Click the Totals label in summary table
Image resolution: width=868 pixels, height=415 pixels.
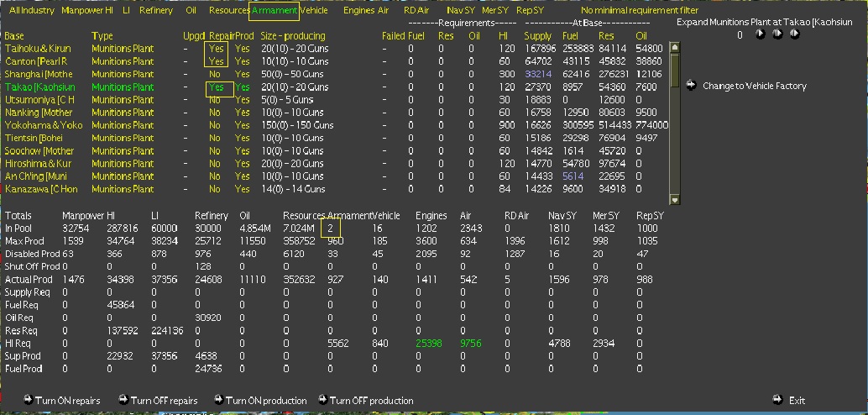[x=18, y=216]
